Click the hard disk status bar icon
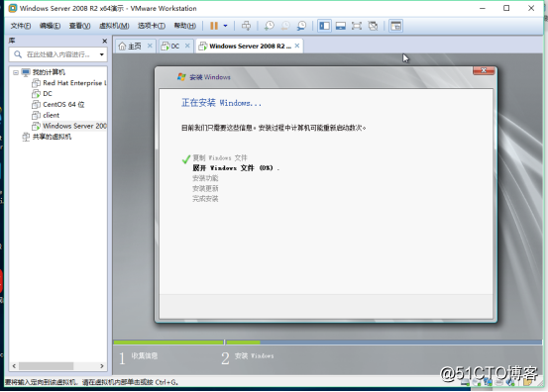The image size is (548, 392). pos(465,383)
